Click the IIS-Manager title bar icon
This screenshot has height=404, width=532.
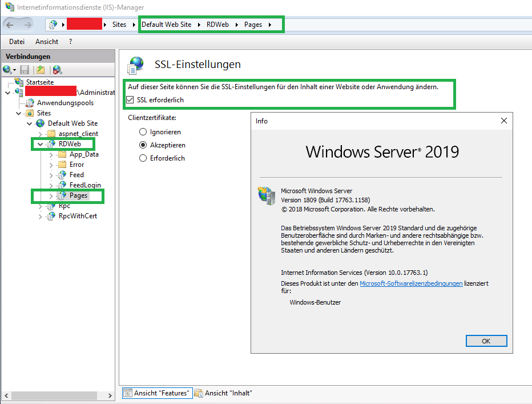pos(10,6)
